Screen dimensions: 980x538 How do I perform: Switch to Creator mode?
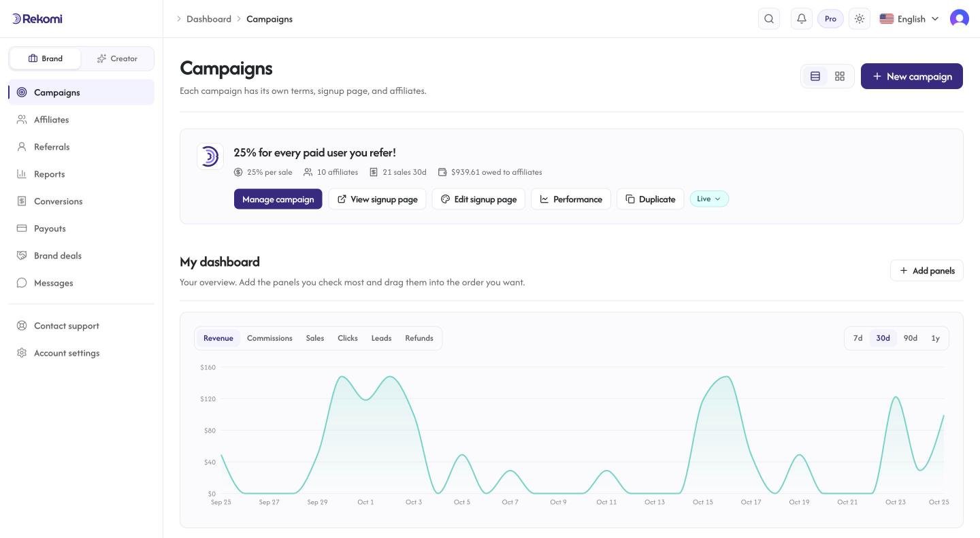117,58
